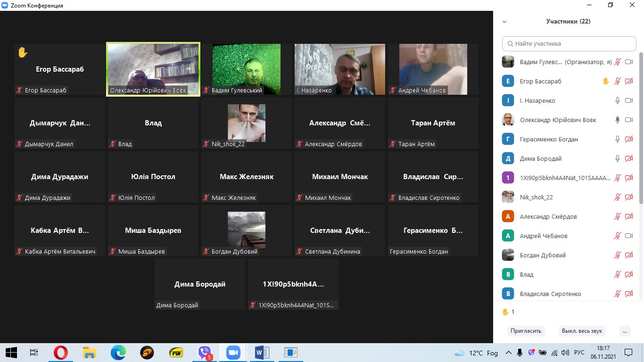This screenshot has width=644, height=362.
Task: Click the 12°C Fog weather widget
Action: 476,353
